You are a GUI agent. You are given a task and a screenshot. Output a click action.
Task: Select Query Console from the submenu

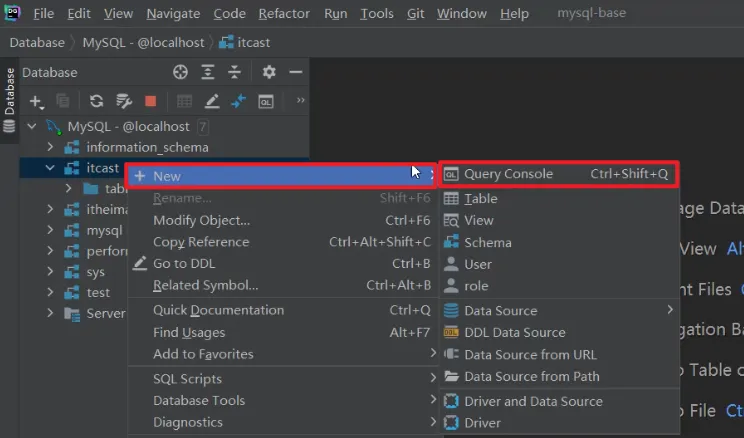coord(508,174)
